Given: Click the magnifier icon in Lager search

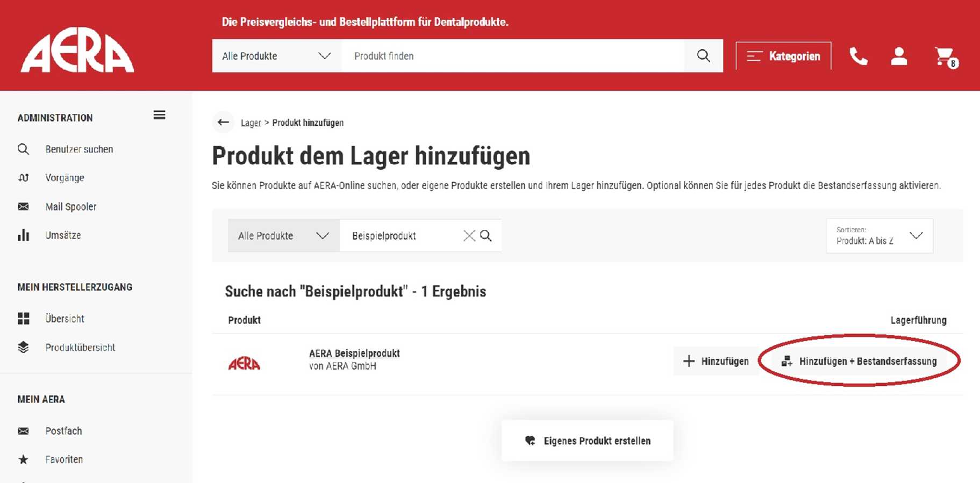Looking at the screenshot, I should pos(486,235).
